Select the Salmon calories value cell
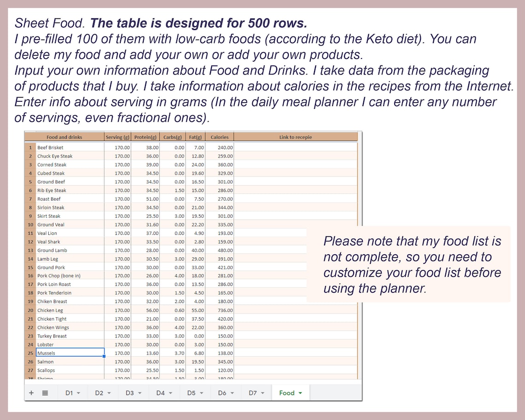525x420 pixels. point(219,362)
